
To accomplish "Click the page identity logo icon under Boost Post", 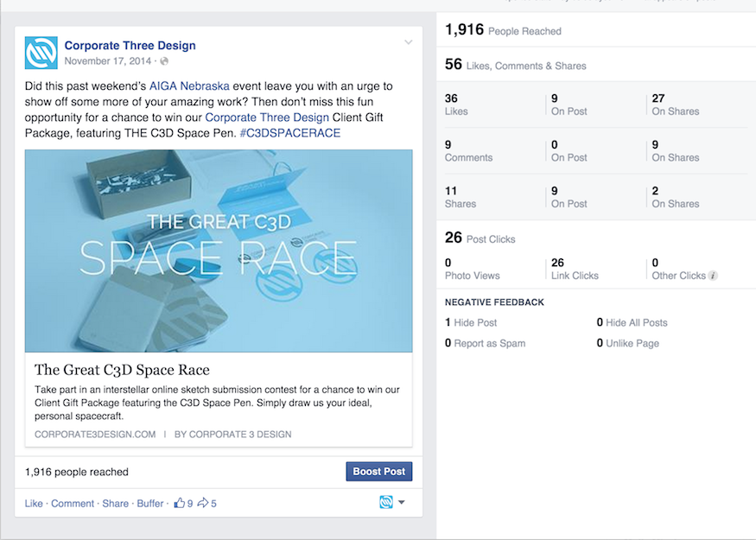I will (386, 502).
